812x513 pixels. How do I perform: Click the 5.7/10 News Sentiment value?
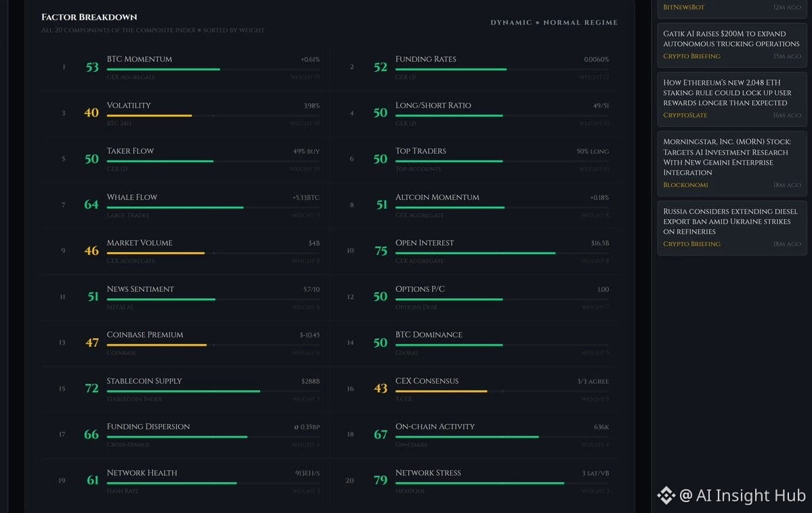tap(312, 289)
